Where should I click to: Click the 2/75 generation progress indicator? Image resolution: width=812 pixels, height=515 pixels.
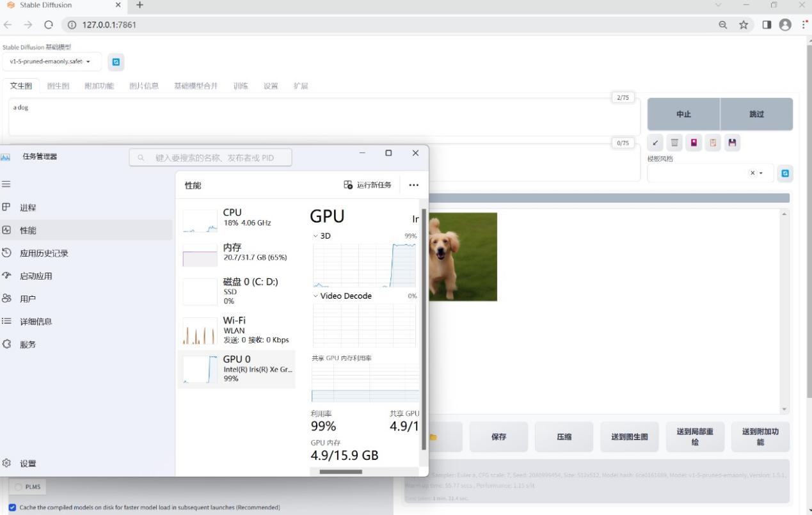click(x=623, y=97)
